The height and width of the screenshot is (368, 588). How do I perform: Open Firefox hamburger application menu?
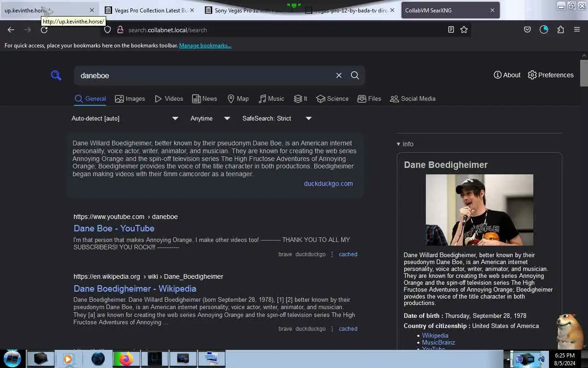point(577,30)
